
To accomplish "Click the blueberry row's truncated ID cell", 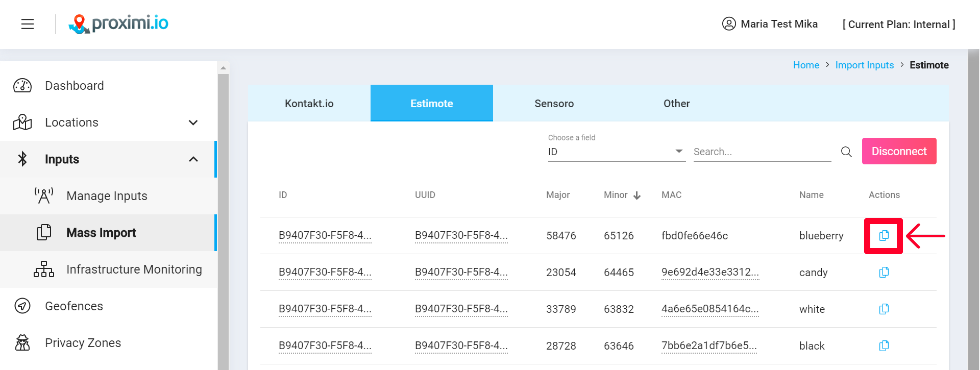I will pyautogui.click(x=325, y=235).
